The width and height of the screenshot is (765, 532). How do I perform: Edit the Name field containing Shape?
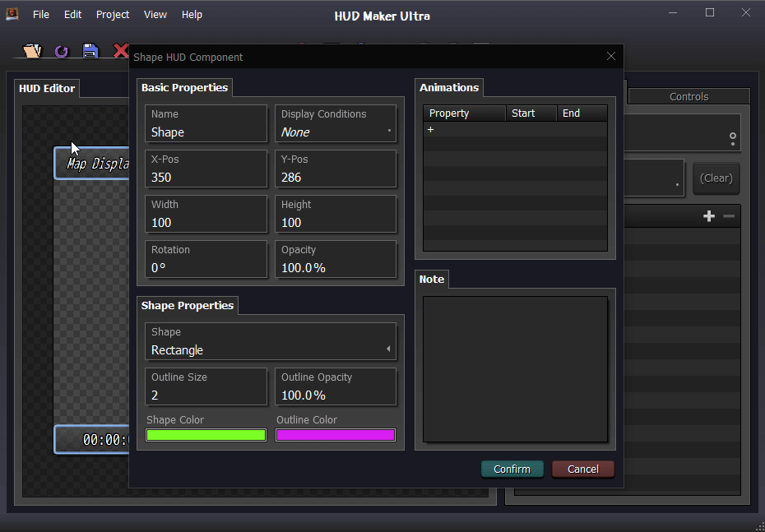[x=206, y=123]
